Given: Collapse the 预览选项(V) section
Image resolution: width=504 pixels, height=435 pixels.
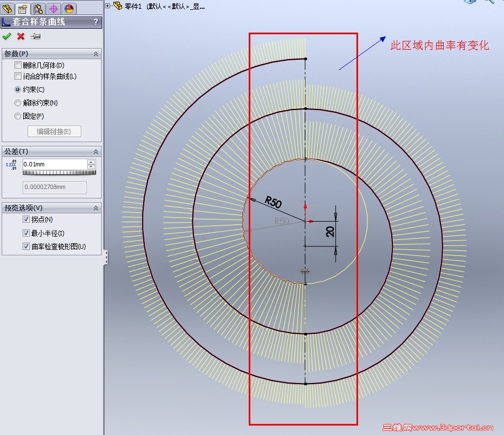Looking at the screenshot, I should coord(96,208).
